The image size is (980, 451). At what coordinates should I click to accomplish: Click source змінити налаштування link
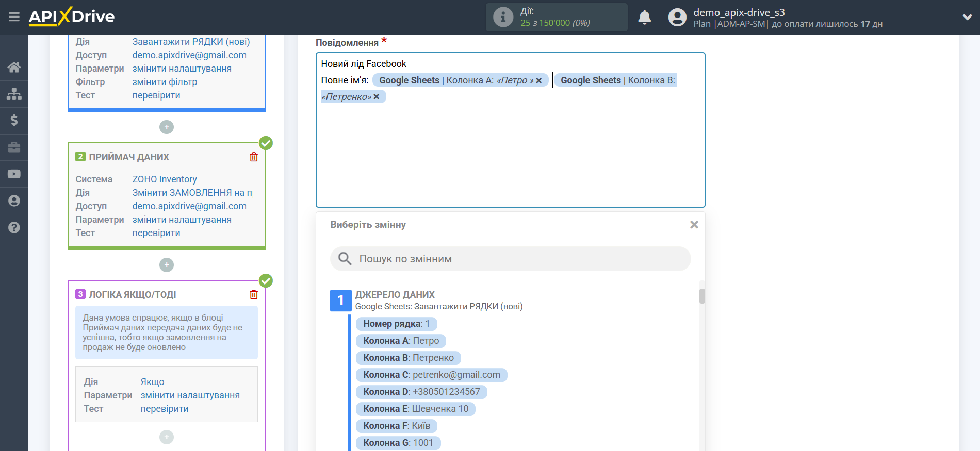(x=182, y=69)
